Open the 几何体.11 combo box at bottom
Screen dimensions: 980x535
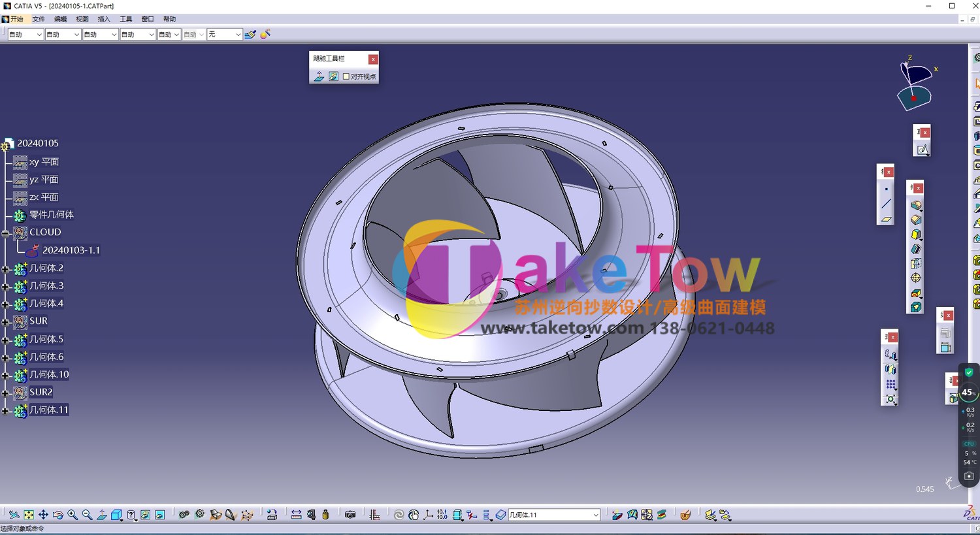554,515
